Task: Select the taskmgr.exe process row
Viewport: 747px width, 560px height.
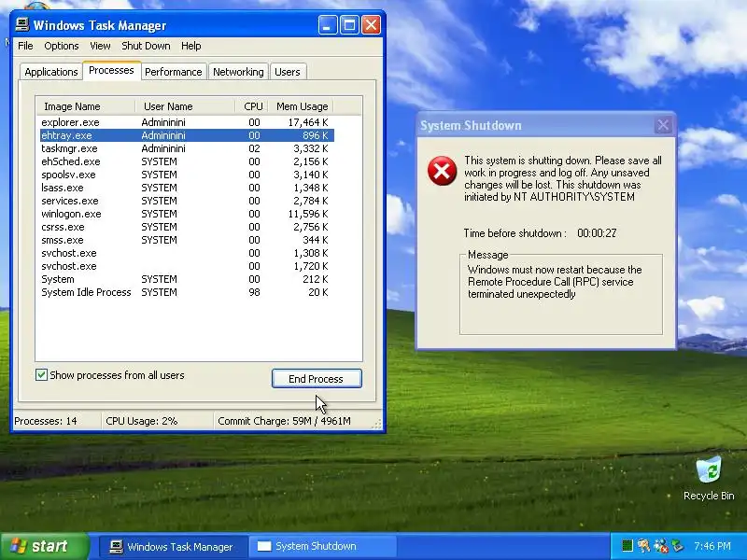Action: point(186,148)
